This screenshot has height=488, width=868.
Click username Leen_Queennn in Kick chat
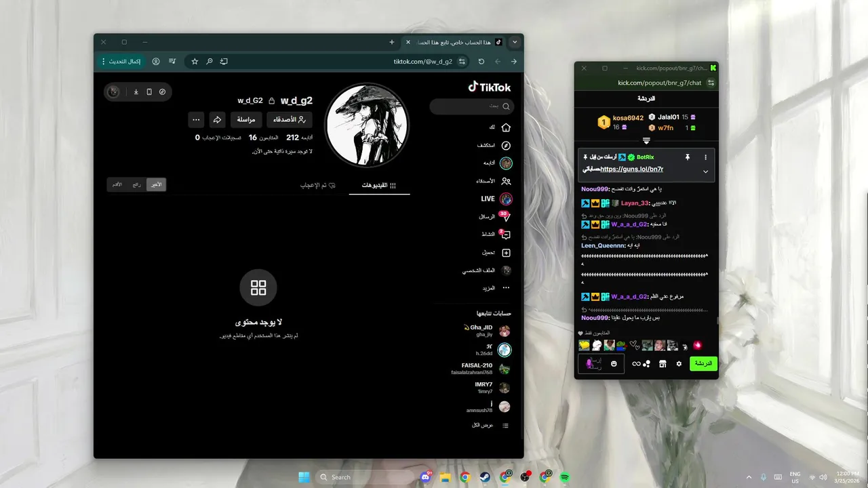pyautogui.click(x=601, y=245)
